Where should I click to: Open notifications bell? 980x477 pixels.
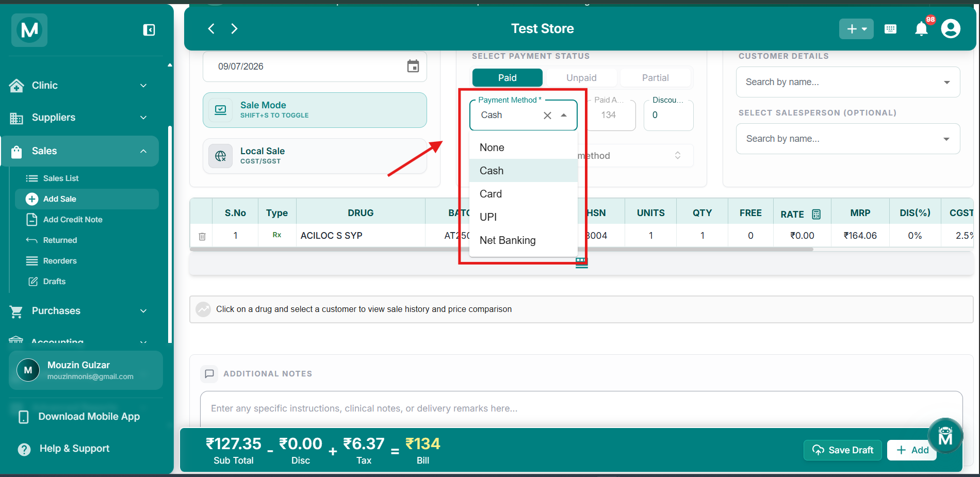coord(922,29)
